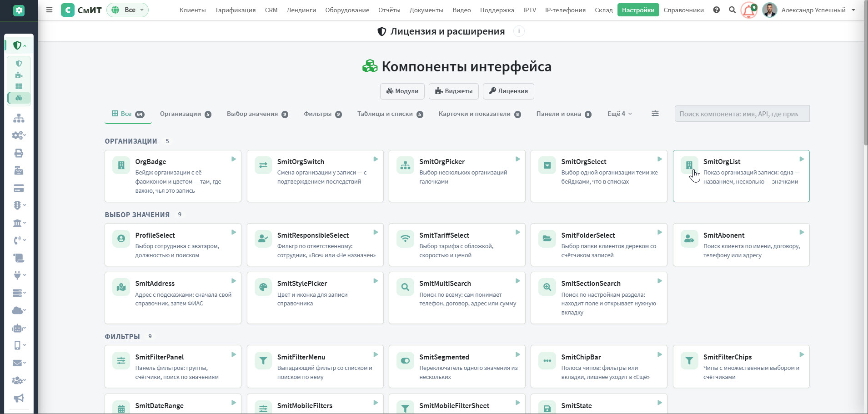This screenshot has height=414, width=868.
Task: Open the Справочники menu link
Action: pyautogui.click(x=683, y=10)
